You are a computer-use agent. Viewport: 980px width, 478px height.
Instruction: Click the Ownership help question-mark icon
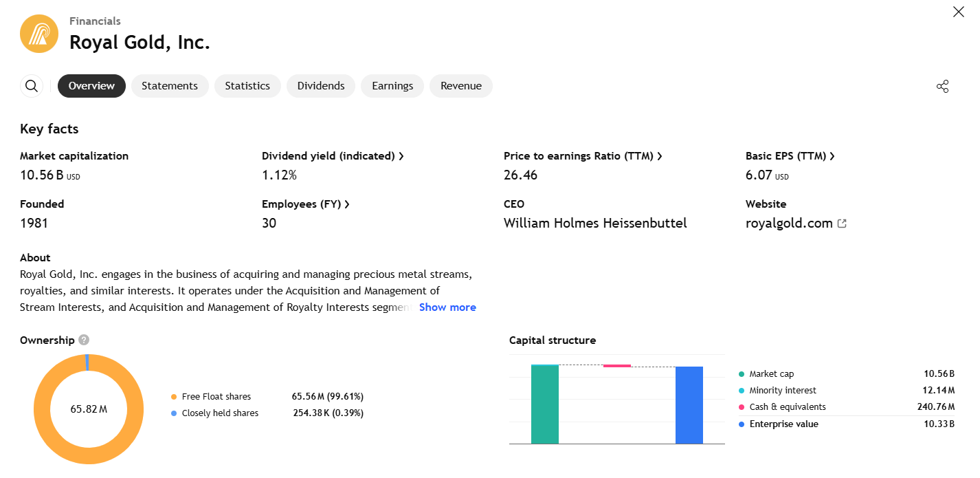[84, 340]
